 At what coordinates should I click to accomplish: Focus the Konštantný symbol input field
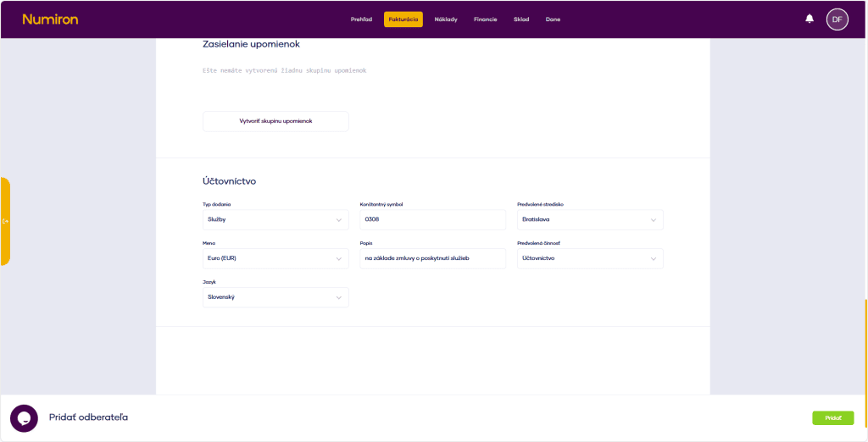coord(432,219)
